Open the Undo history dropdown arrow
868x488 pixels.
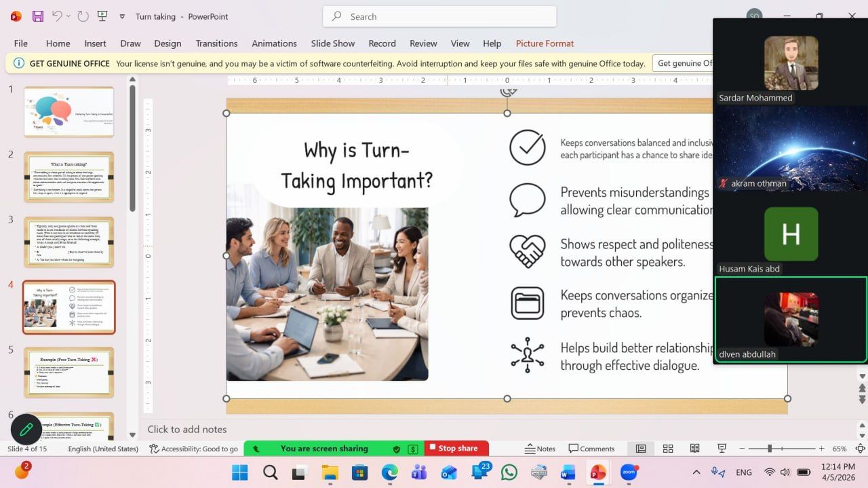tap(70, 17)
